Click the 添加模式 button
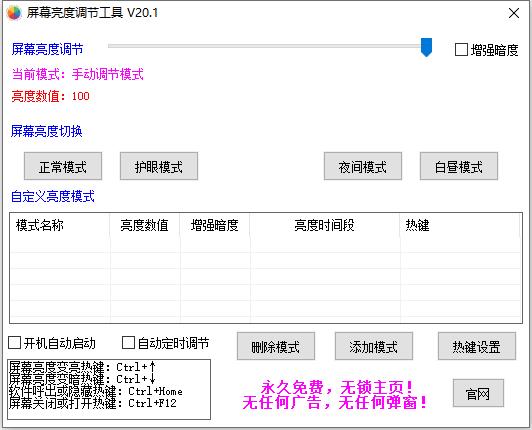This screenshot has width=532, height=430. pyautogui.click(x=374, y=346)
